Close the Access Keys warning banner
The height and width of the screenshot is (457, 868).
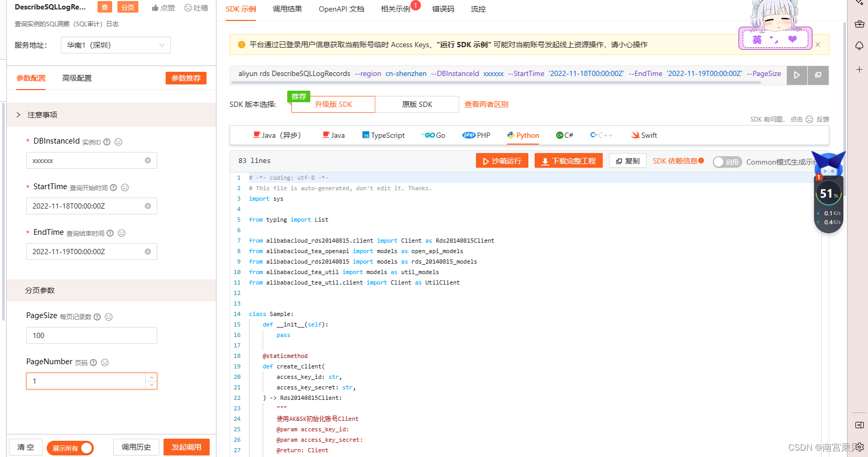point(818,45)
